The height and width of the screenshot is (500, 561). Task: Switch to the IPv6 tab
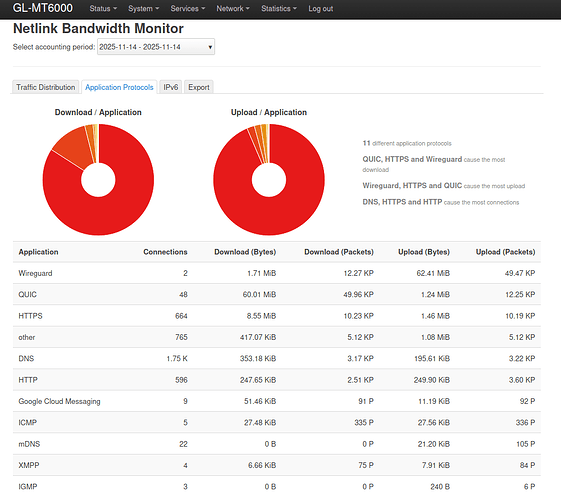tap(171, 87)
